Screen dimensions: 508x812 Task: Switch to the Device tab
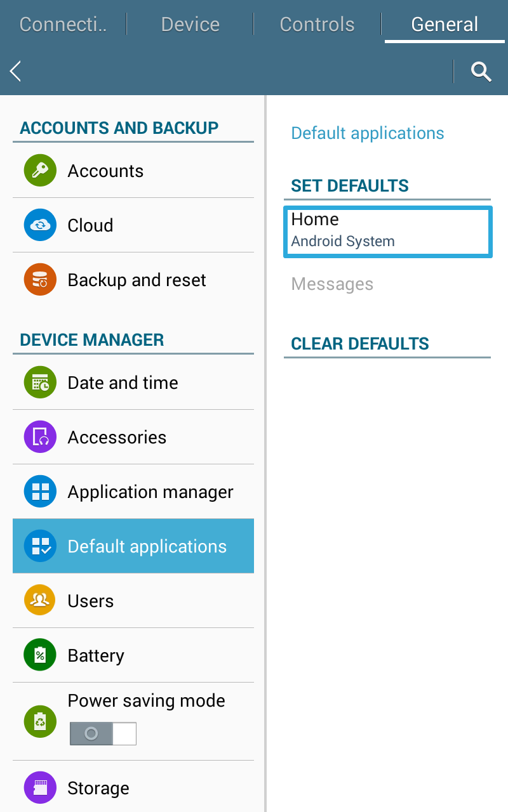pyautogui.click(x=190, y=24)
